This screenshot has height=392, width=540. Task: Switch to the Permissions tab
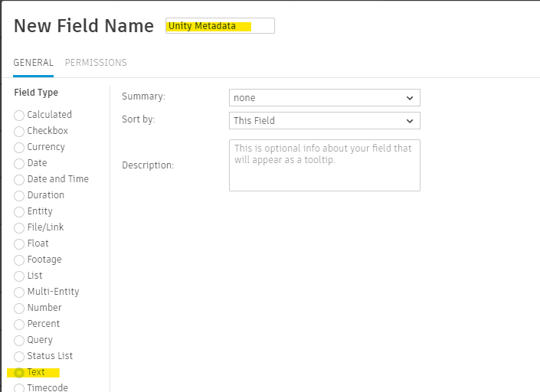[96, 63]
